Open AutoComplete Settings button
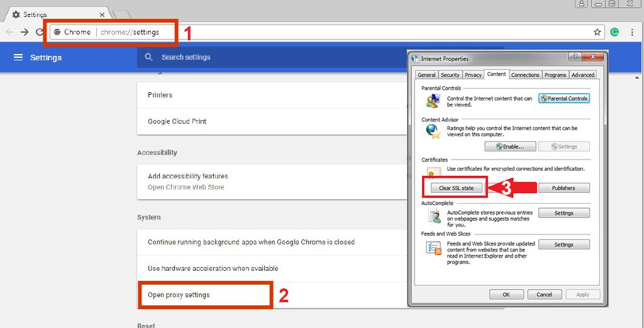644x328 pixels. [x=564, y=213]
